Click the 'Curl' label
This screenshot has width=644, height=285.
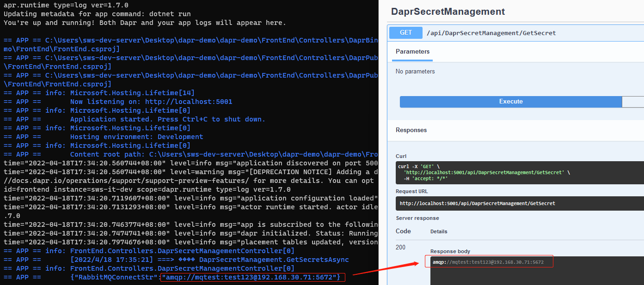pyautogui.click(x=401, y=156)
